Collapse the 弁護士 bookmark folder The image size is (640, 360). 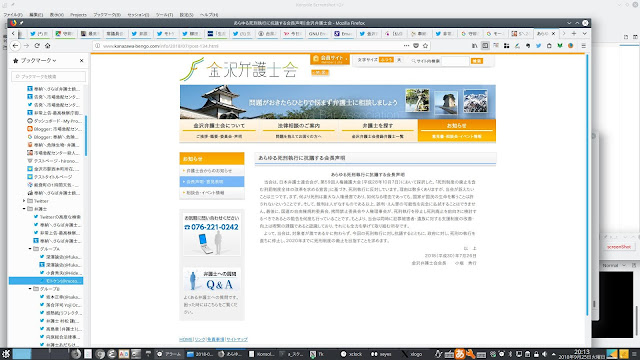24,209
